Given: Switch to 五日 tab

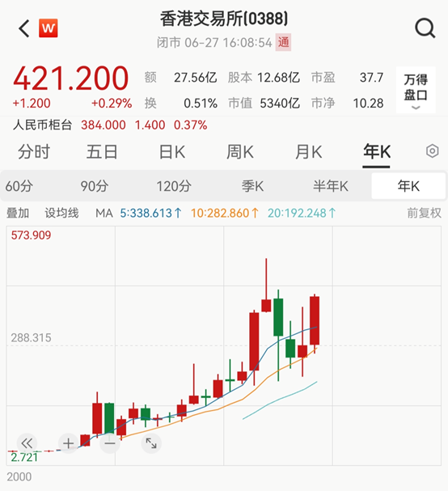Looking at the screenshot, I should coord(102,152).
